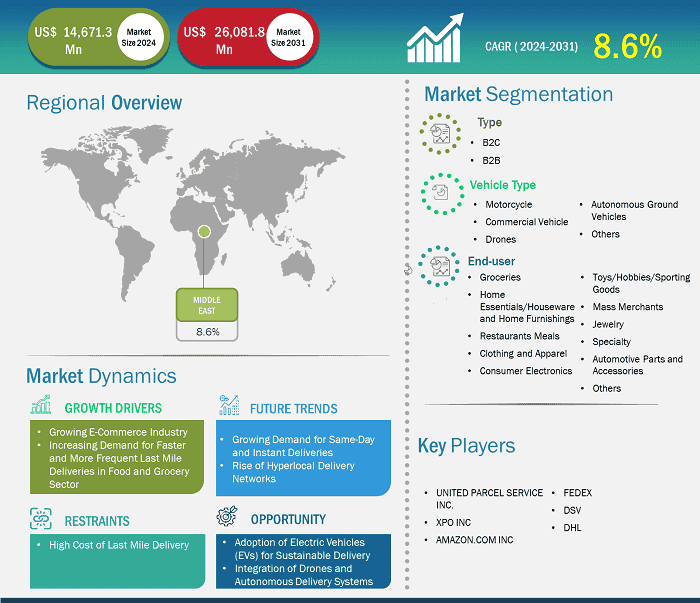Click the CAGR (2024-2031) label
This screenshot has width=700, height=603.
531,46
